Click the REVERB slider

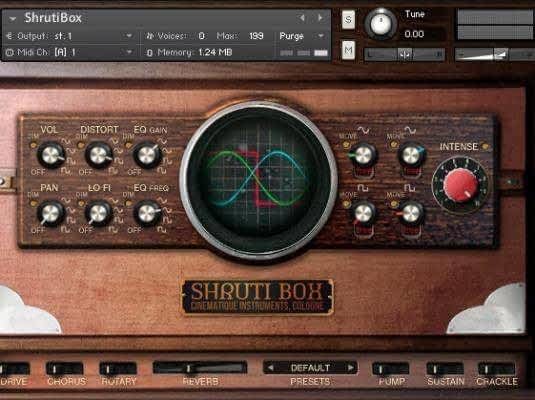(200, 368)
